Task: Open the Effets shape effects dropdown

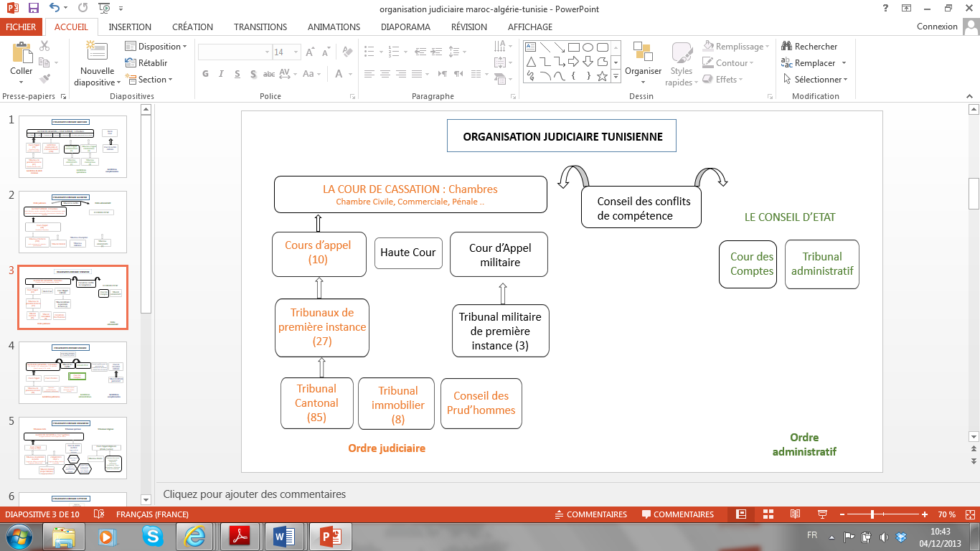Action: point(723,79)
